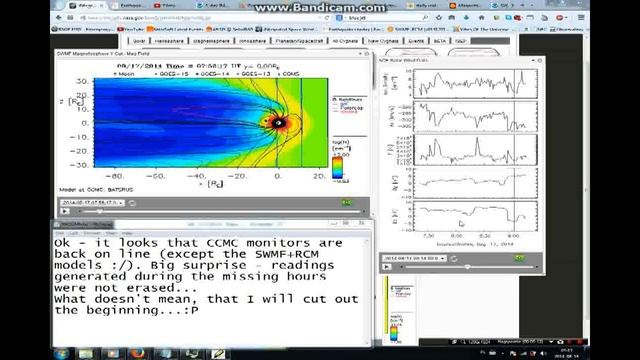Screen dimensions: 640x360
Task: Open the Magnetosphere category tab
Action: (x=211, y=41)
